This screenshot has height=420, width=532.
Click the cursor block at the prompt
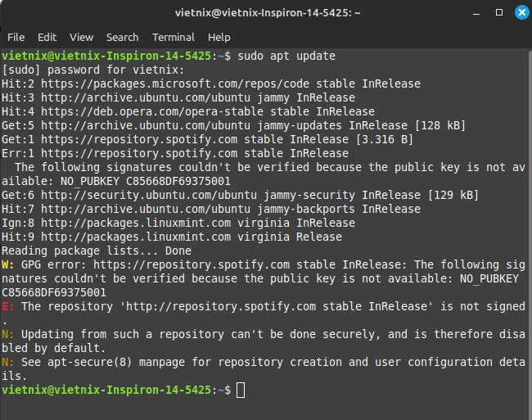pyautogui.click(x=241, y=390)
